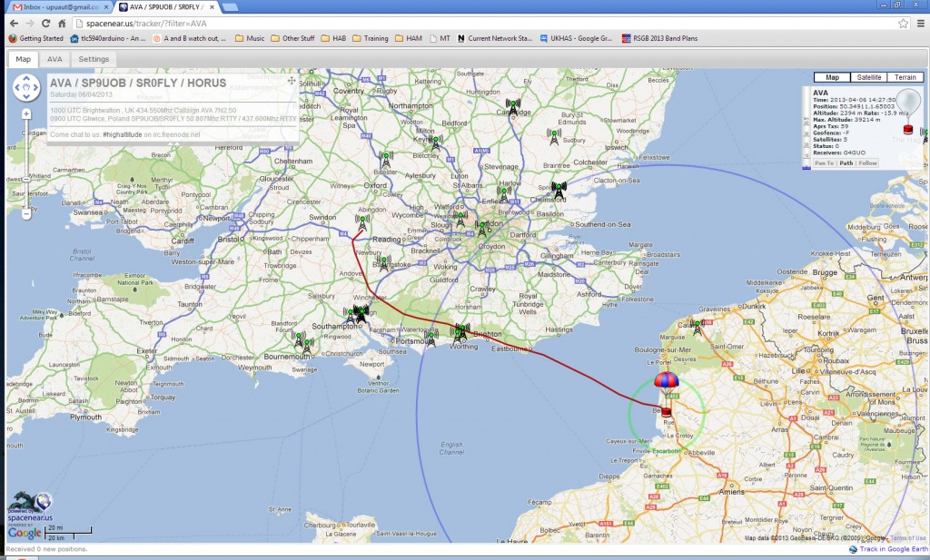
Task: Select the receiver icon near Bicester
Action: pos(386,160)
